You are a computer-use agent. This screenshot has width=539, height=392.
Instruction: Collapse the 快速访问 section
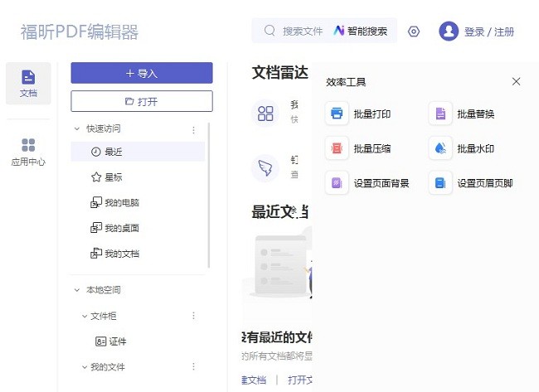pyautogui.click(x=78, y=129)
